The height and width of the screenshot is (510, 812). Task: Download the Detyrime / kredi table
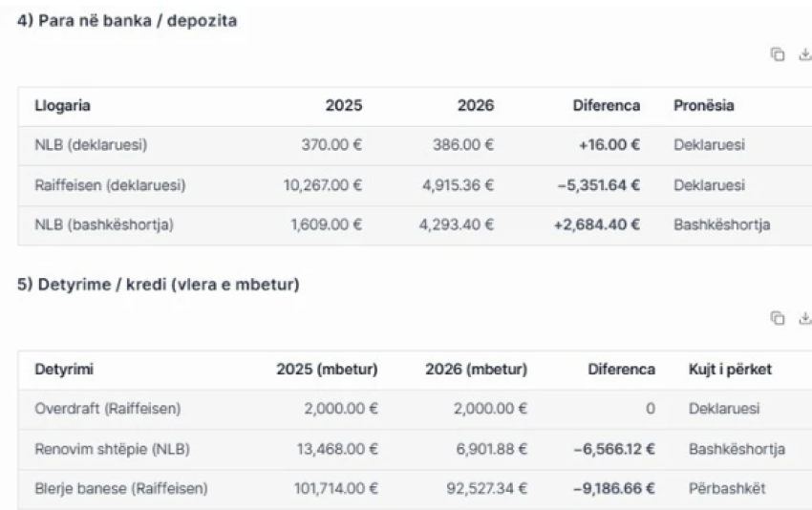coord(804,318)
